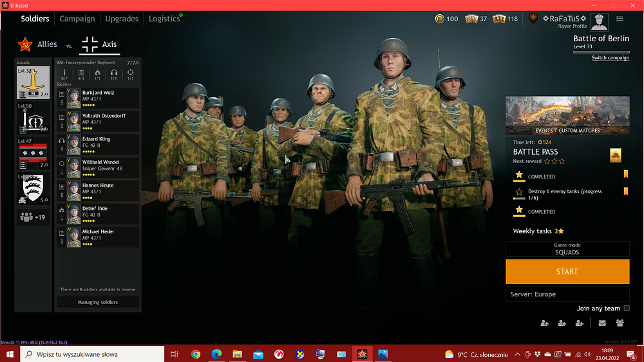Viewport: 644px width, 362px height.
Task: Open the Soldiers tab
Action: (x=35, y=19)
